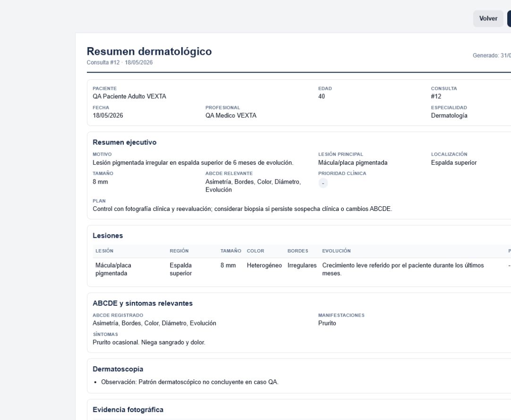Click the ABCDE RELEVANTE value "Asimetría, Bordes, Color..."
This screenshot has height=420, width=511.
pos(253,186)
